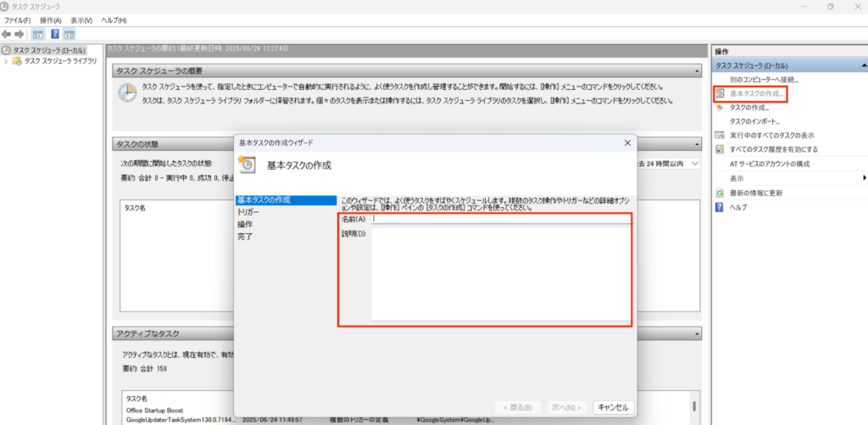Expand the 表示 submenu arrow
Viewport: 868px width, 425px height.
(x=864, y=178)
